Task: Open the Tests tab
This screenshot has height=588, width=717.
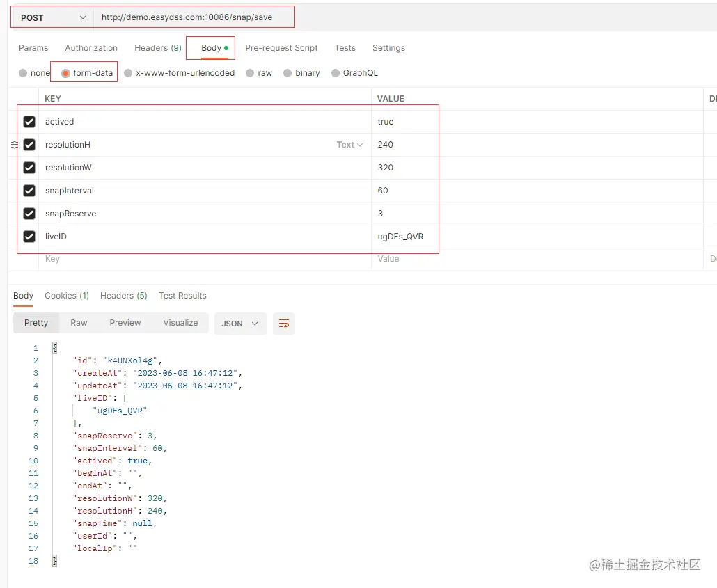Action: [345, 48]
